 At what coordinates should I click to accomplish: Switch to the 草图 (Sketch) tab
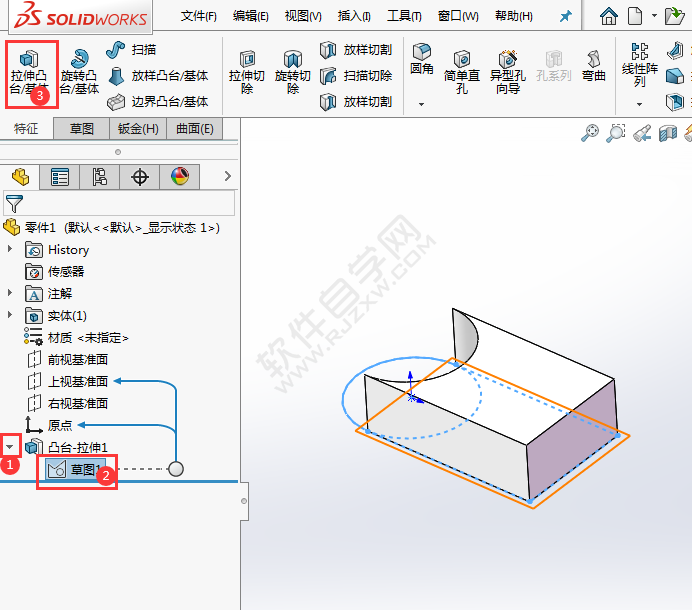click(x=82, y=129)
